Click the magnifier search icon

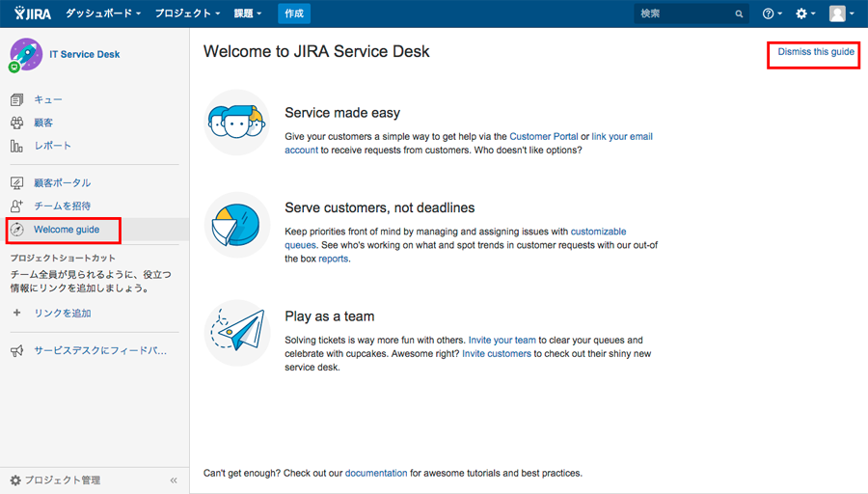pyautogui.click(x=739, y=14)
